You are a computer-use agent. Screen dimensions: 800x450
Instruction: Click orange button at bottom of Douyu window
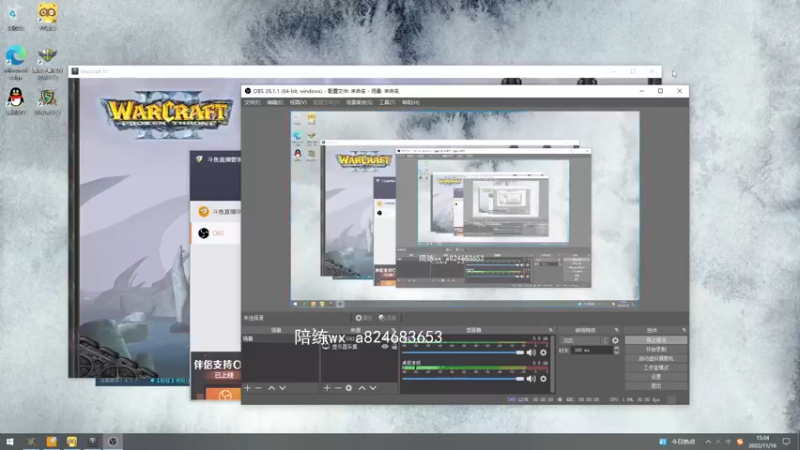pos(222,394)
